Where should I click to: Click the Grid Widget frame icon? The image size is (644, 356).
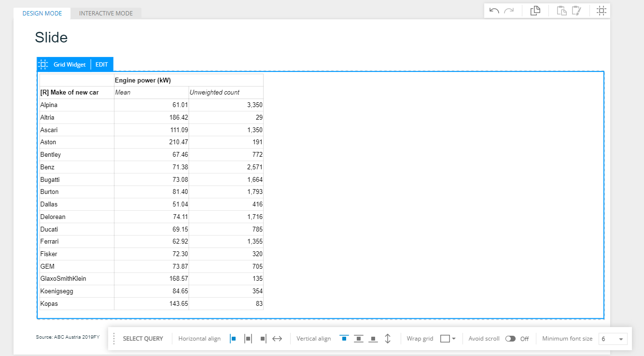click(x=43, y=64)
